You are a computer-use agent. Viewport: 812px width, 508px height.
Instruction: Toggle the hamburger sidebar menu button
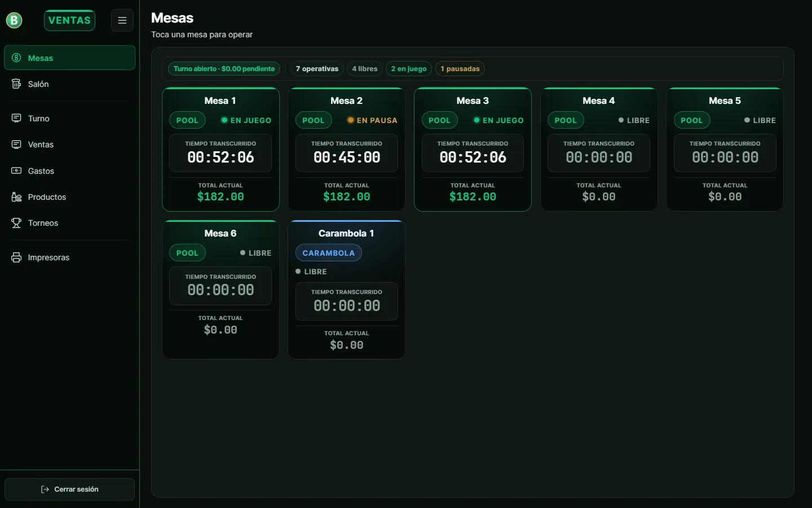(x=122, y=20)
